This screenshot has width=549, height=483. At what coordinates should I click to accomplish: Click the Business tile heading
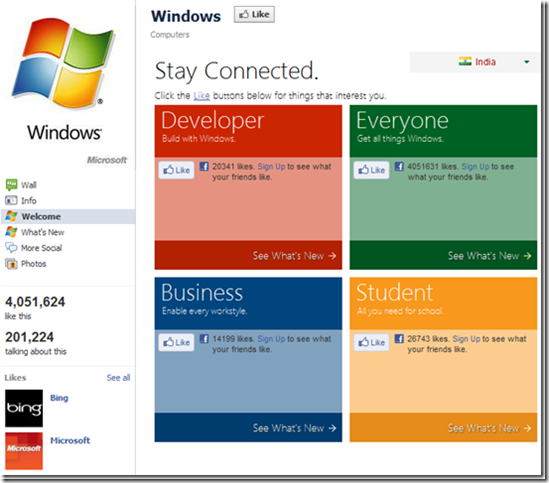[202, 293]
